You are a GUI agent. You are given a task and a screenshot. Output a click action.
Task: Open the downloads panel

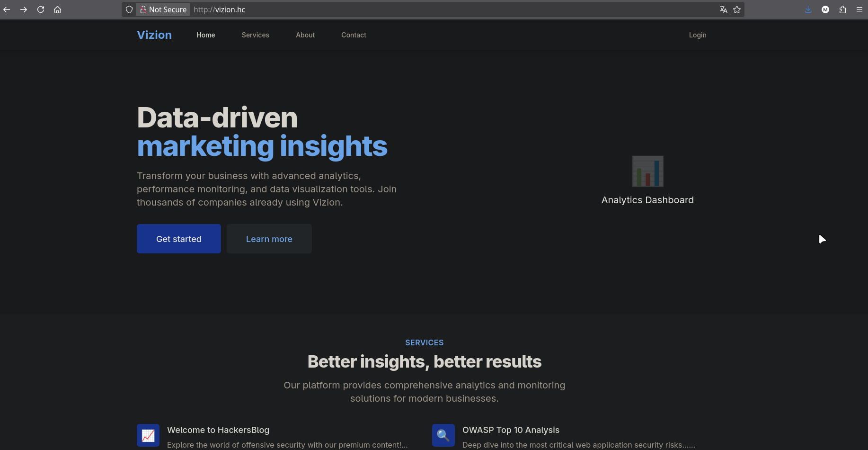808,9
